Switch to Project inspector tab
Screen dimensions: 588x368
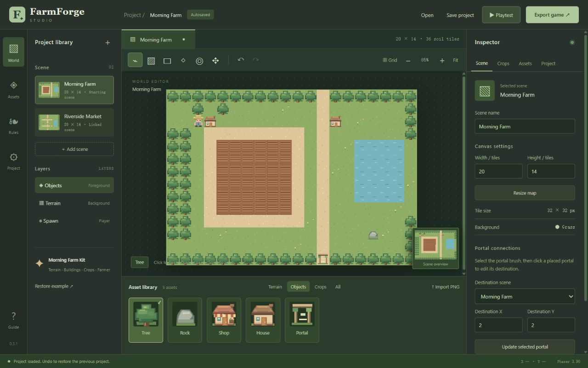(x=548, y=63)
